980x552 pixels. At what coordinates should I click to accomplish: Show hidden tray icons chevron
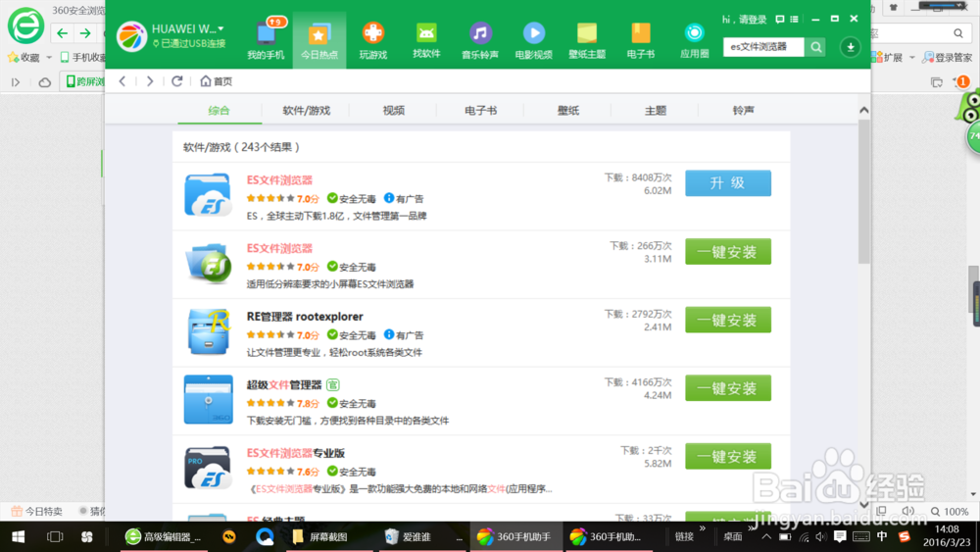pyautogui.click(x=766, y=536)
